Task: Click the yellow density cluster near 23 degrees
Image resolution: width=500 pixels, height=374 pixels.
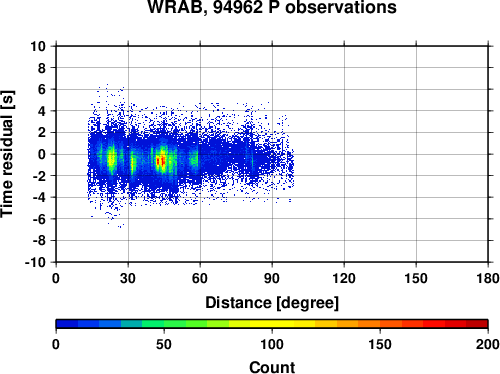Action: click(x=111, y=158)
